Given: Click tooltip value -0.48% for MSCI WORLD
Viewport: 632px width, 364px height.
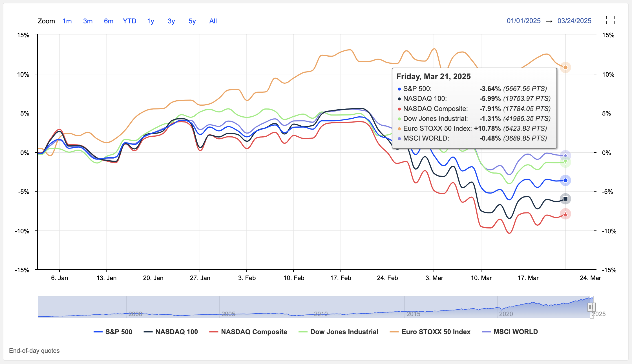Looking at the screenshot, I should (x=490, y=138).
